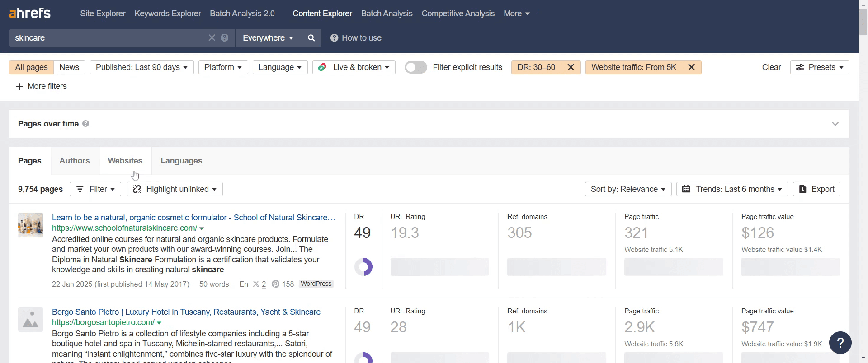Click the page vertical scrollbar thumb
868x363 pixels.
point(863,22)
